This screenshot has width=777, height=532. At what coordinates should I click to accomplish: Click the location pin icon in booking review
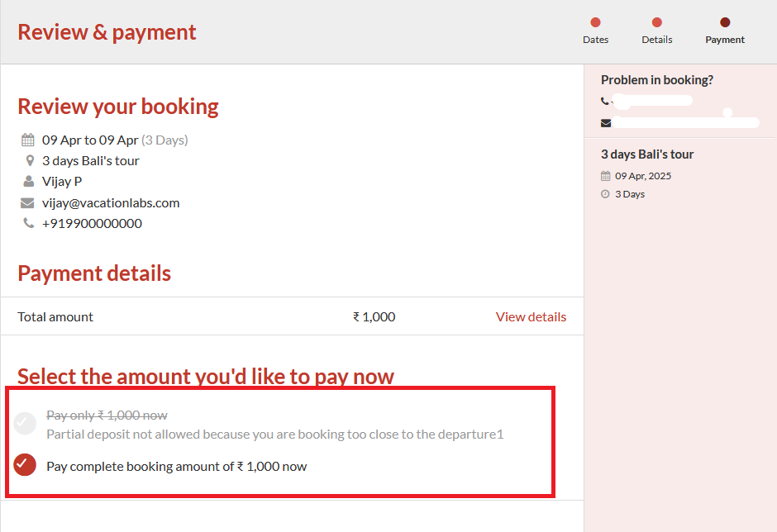pyautogui.click(x=30, y=161)
